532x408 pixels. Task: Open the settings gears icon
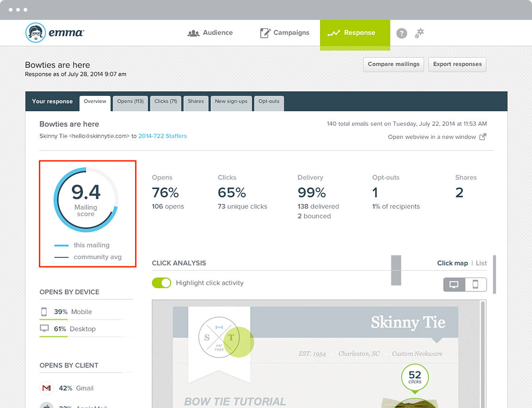coord(419,33)
